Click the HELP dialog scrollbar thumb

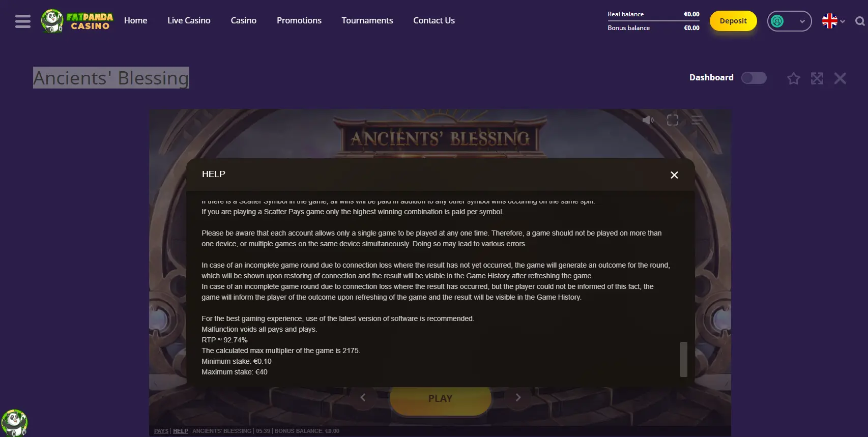pyautogui.click(x=683, y=359)
